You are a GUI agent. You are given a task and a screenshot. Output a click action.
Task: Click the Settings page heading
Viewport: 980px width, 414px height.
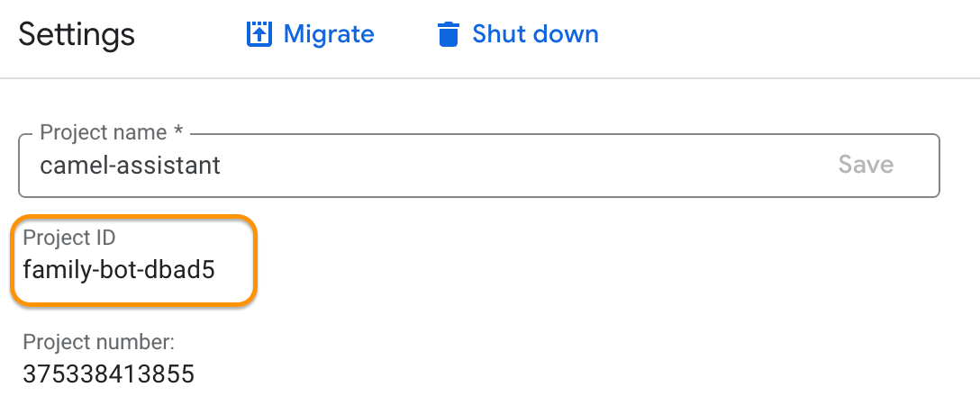pyautogui.click(x=77, y=35)
